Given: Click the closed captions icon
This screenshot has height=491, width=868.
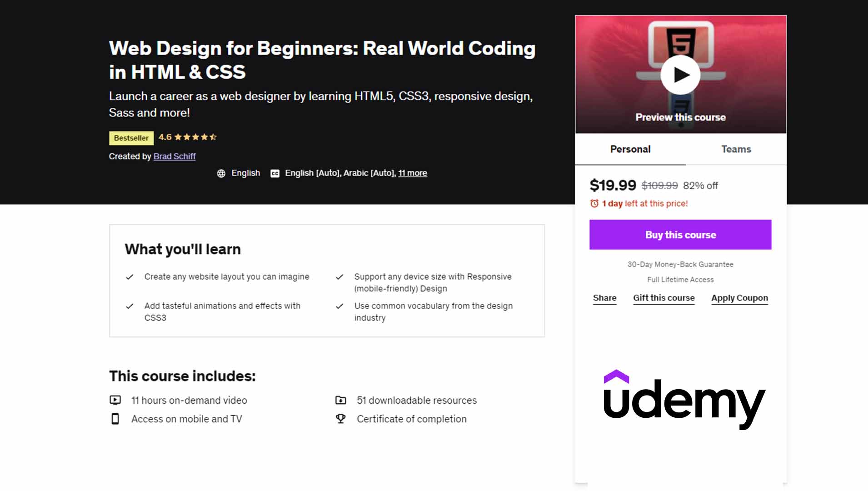Looking at the screenshot, I should [x=275, y=173].
